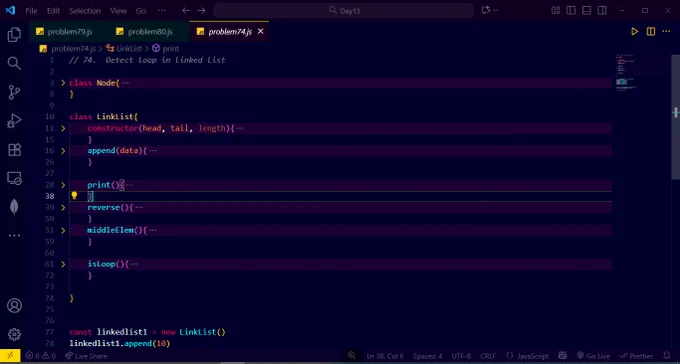This screenshot has height=364, width=680.
Task: Open the View menu
Action: [x=118, y=10]
